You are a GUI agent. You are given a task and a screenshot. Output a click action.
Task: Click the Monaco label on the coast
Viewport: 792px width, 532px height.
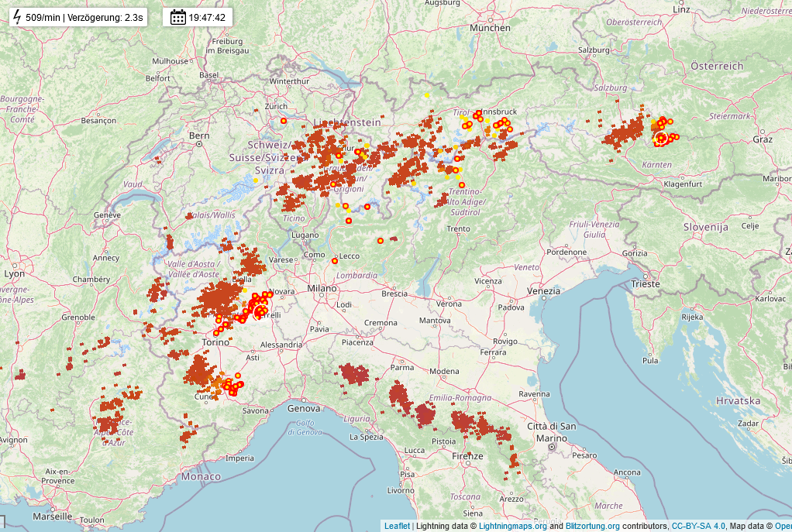pos(201,476)
